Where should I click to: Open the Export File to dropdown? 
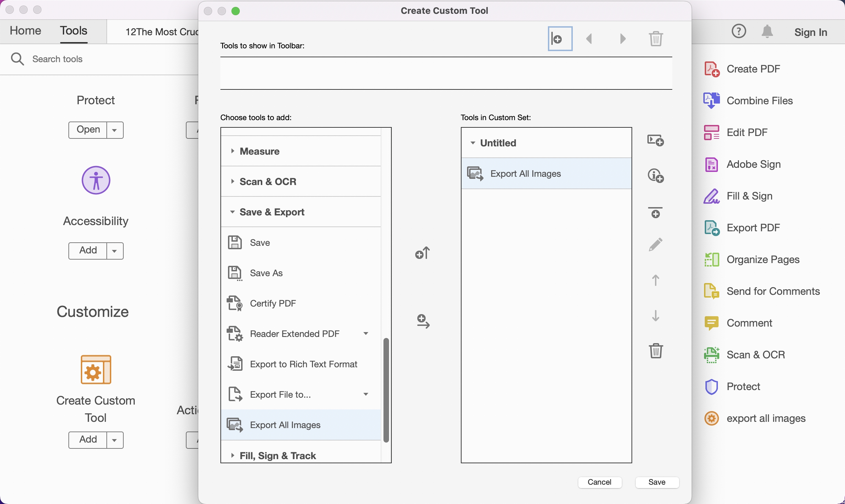point(365,395)
